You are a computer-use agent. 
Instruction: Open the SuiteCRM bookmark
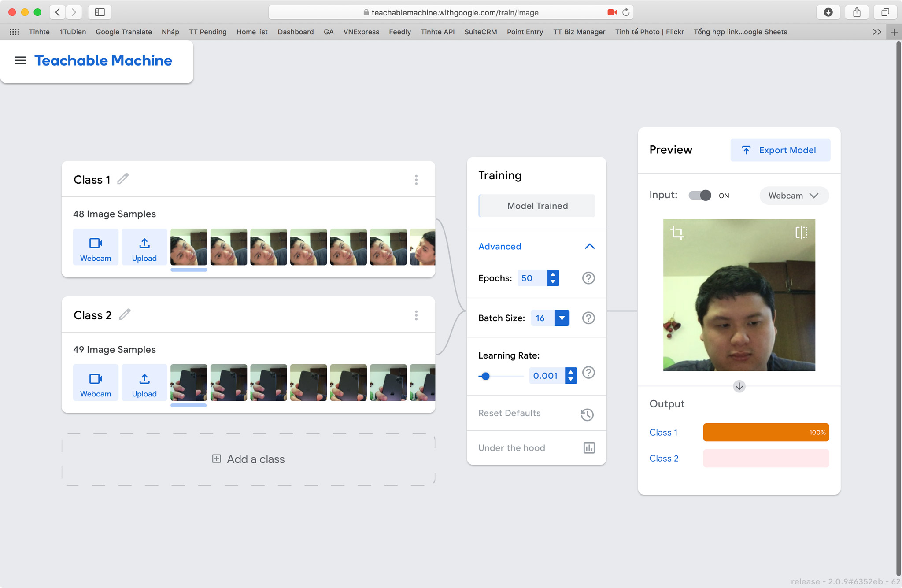(x=481, y=32)
